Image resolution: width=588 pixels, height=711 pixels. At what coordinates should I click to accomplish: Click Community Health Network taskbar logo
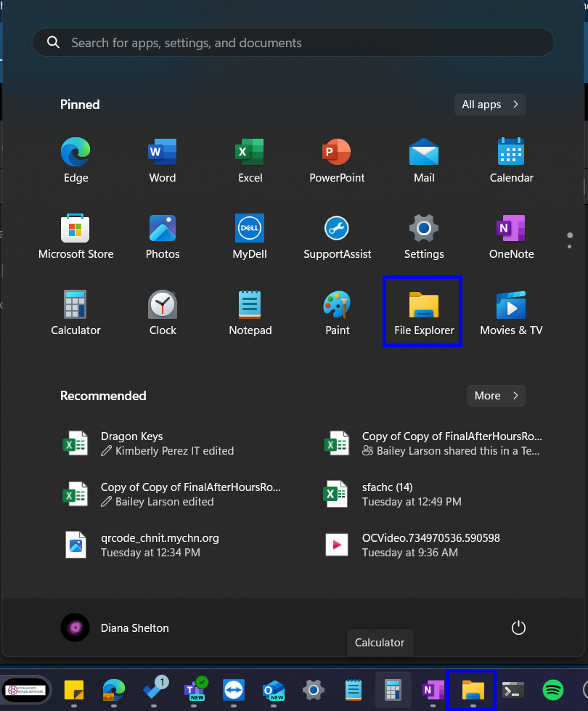click(x=26, y=691)
